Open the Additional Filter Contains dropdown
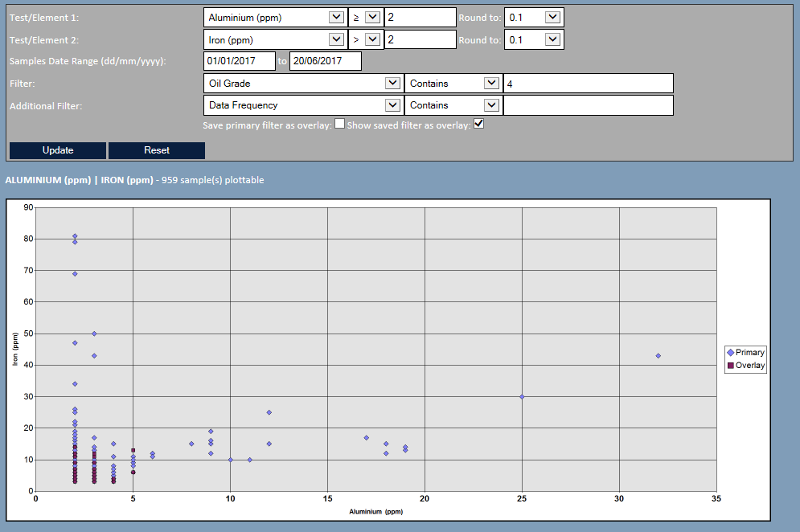Viewport: 800px width, 532px height. (453, 105)
